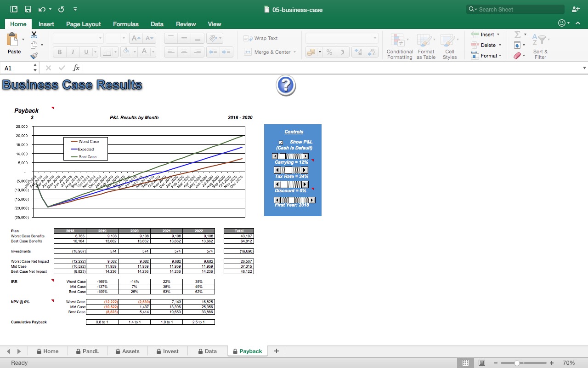Click the AutoSum sigma icon
Image resolution: width=588 pixels, height=368 pixels.
[517, 34]
